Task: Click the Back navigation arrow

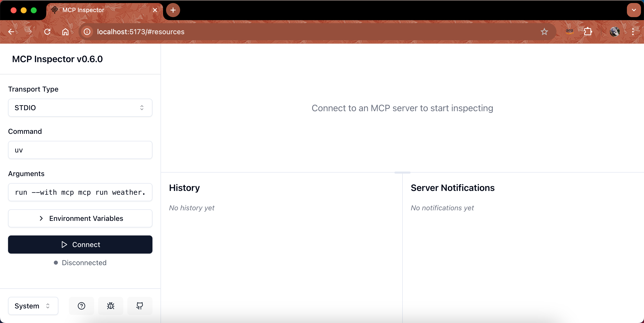Action: (x=11, y=32)
